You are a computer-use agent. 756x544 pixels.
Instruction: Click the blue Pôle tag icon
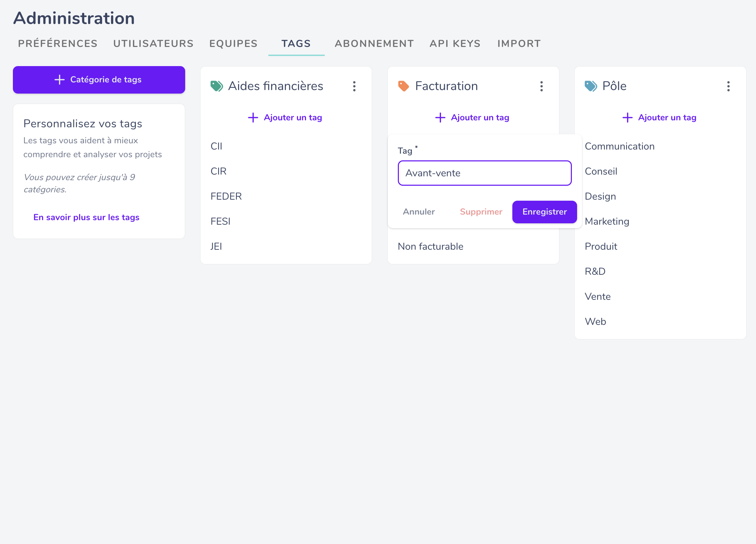(591, 86)
